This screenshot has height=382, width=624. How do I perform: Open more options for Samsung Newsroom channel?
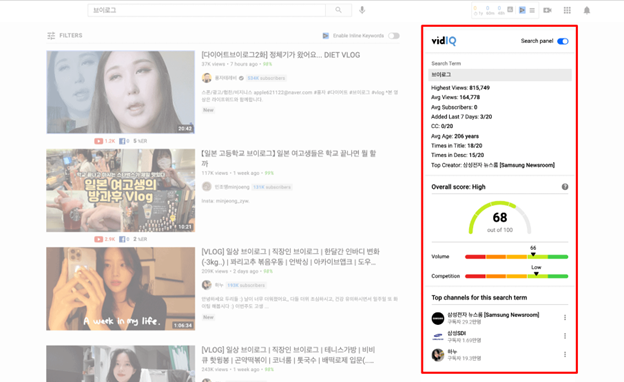(565, 318)
